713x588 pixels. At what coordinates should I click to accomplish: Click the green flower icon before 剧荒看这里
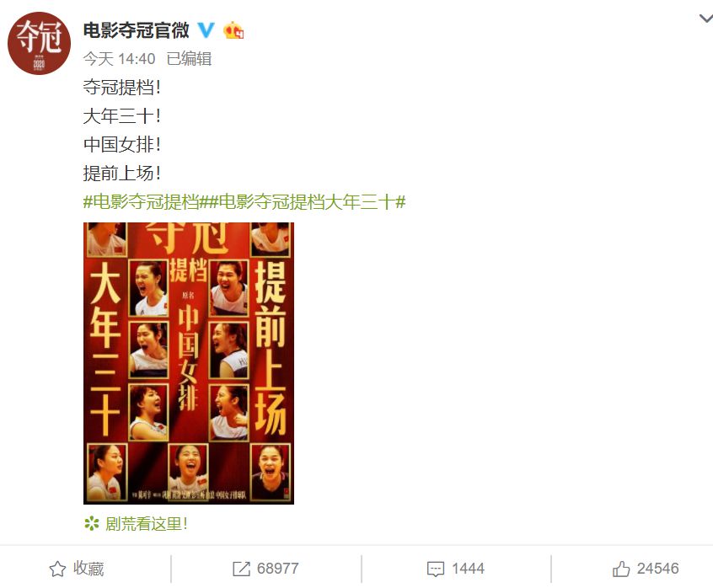[91, 523]
